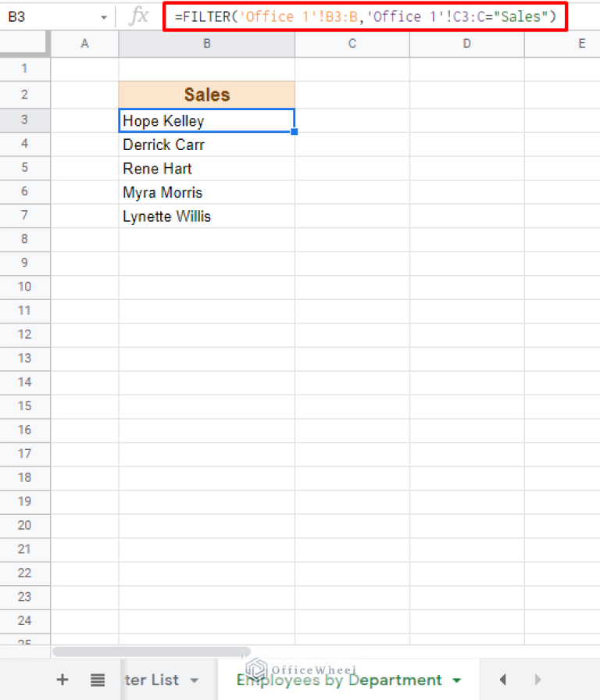Open the Employees by Department tab menu
The width and height of the screenshot is (600, 700).
pyautogui.click(x=456, y=680)
